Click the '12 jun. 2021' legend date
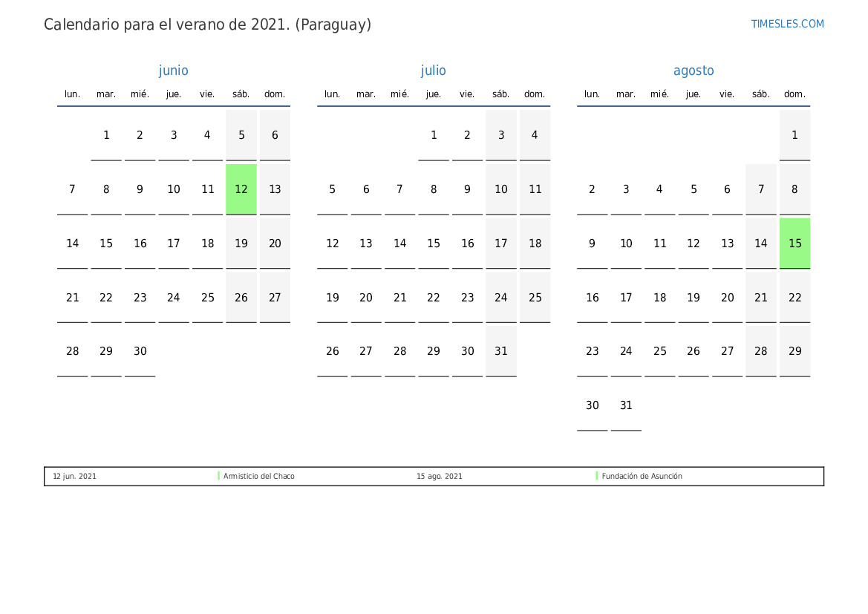 pos(74,477)
